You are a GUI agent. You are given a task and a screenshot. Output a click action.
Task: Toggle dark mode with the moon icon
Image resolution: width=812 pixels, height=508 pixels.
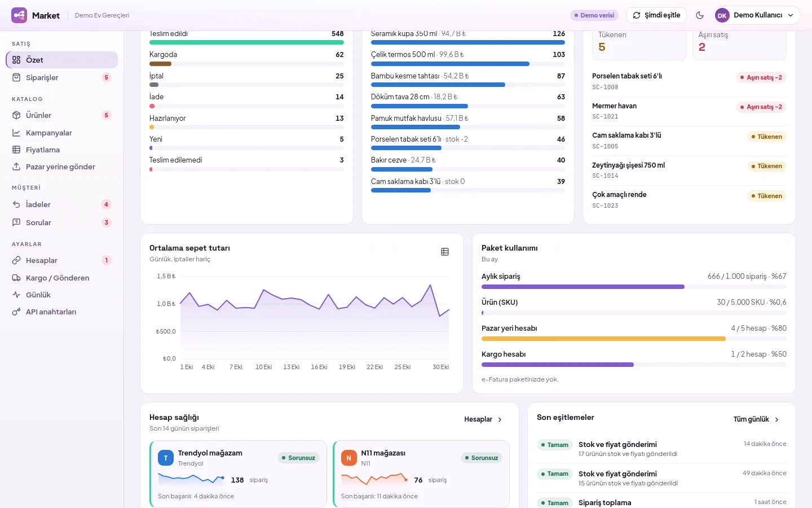[x=700, y=15]
